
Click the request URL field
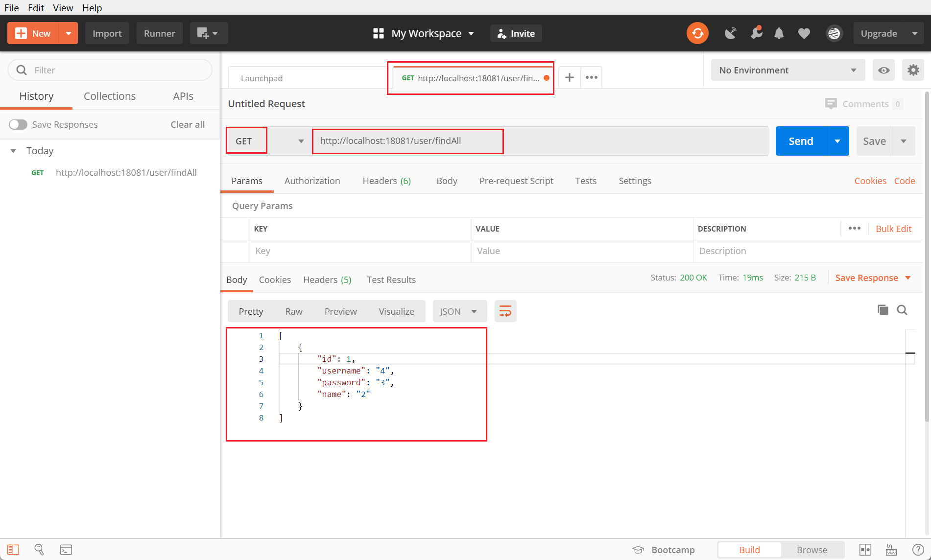pyautogui.click(x=540, y=141)
